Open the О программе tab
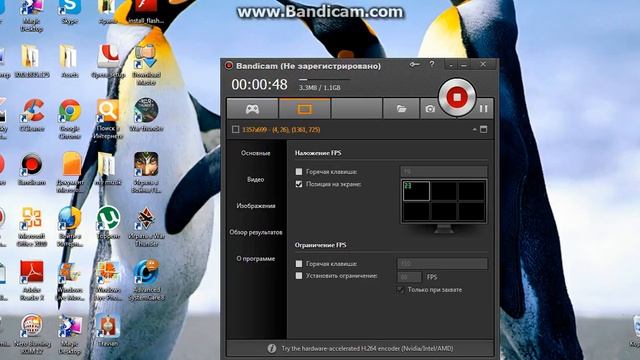The height and width of the screenshot is (360, 640). coord(256,259)
